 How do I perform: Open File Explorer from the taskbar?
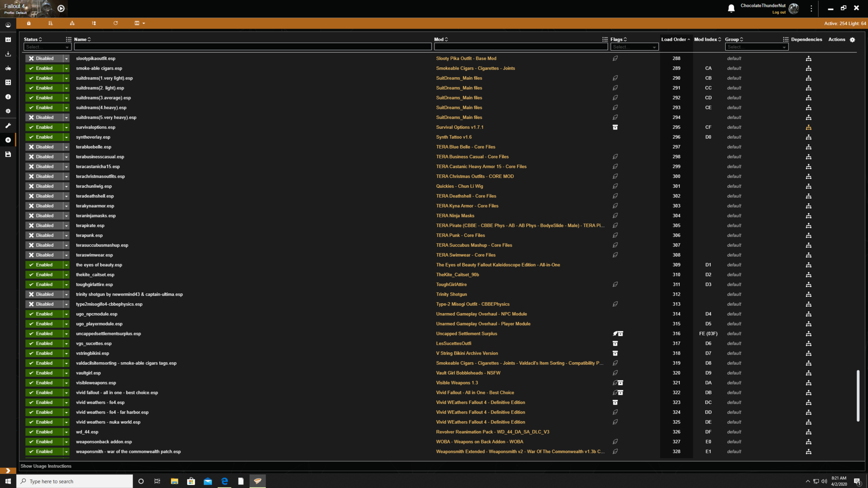point(174,481)
